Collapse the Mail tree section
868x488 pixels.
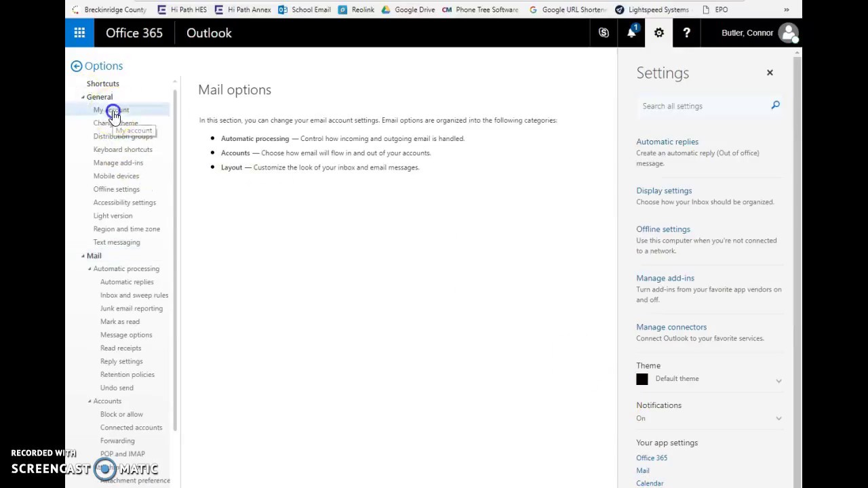(83, 256)
